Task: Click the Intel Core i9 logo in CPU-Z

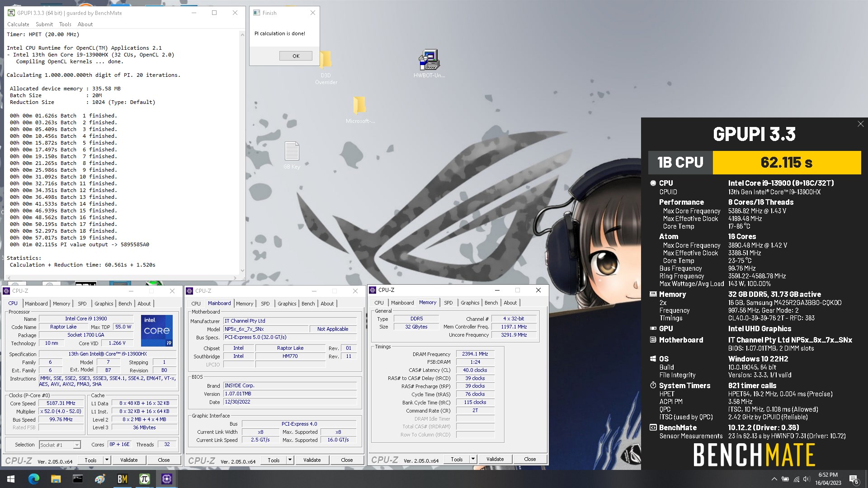Action: tap(156, 330)
